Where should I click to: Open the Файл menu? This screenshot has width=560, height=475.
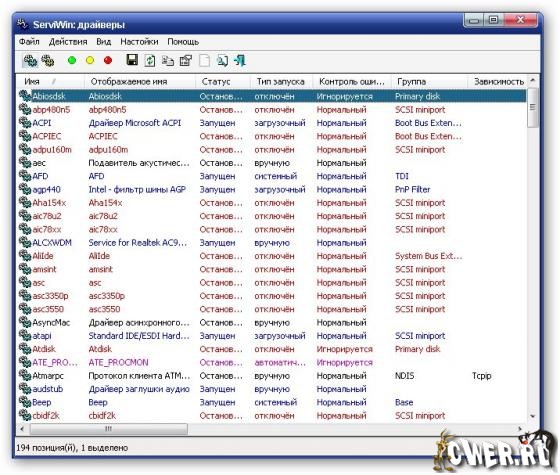[29, 42]
